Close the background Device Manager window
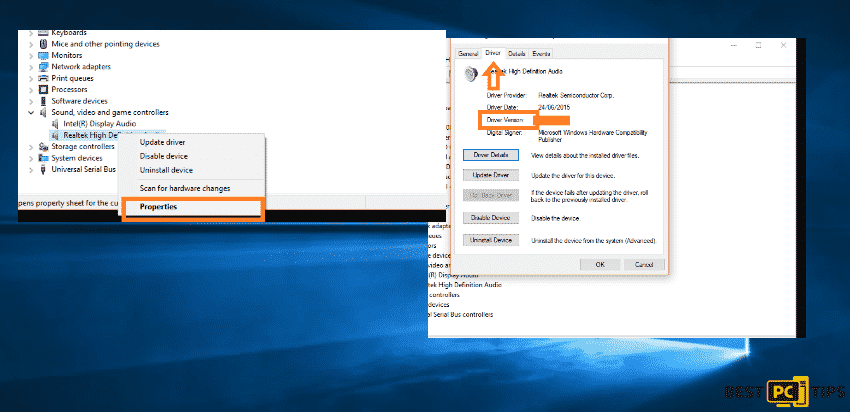 coord(783,46)
